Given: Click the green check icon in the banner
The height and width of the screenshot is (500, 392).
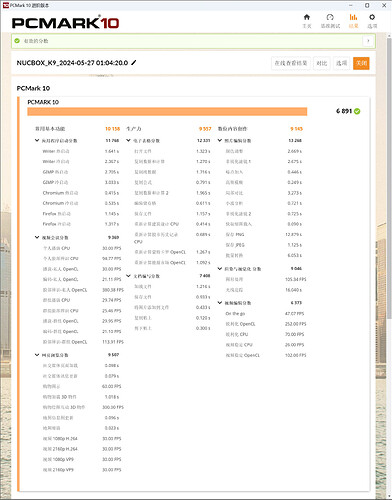Looking at the screenshot, I should point(17,41).
